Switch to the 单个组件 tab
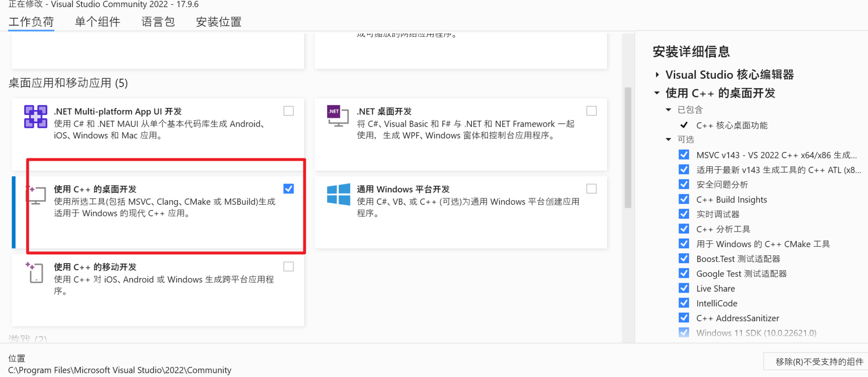This screenshot has width=868, height=377. pyautogui.click(x=97, y=22)
